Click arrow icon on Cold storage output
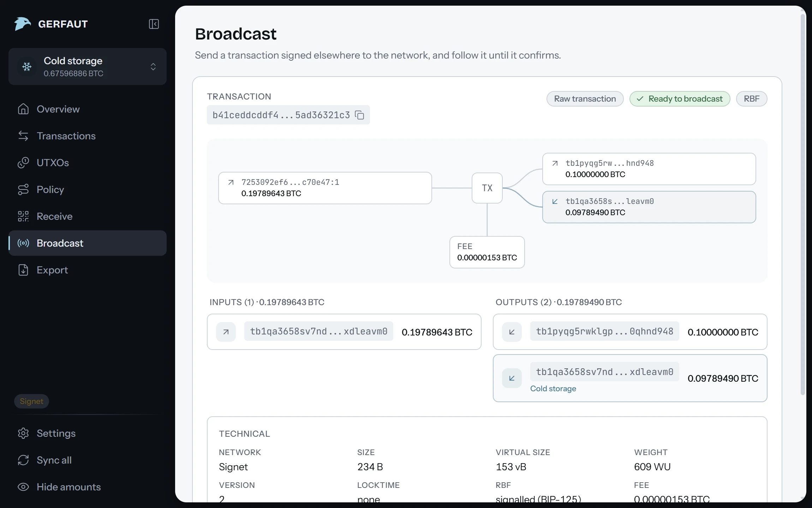 click(512, 378)
